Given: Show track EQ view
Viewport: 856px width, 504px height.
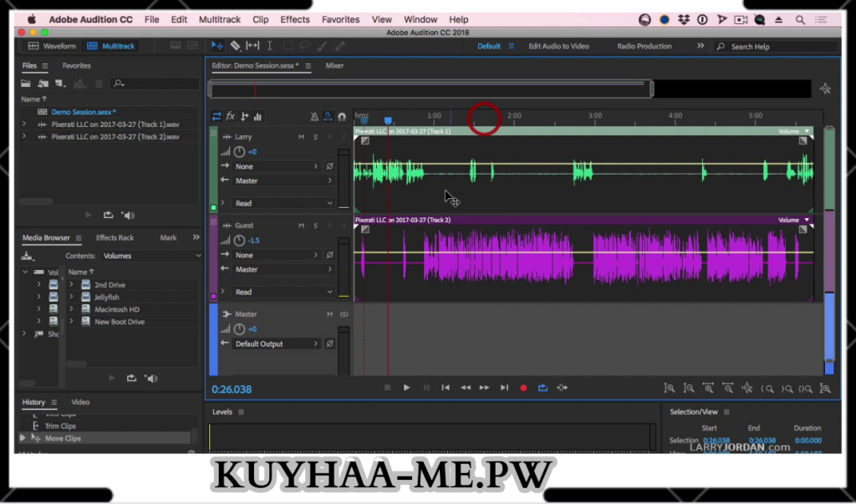Looking at the screenshot, I should (x=257, y=116).
